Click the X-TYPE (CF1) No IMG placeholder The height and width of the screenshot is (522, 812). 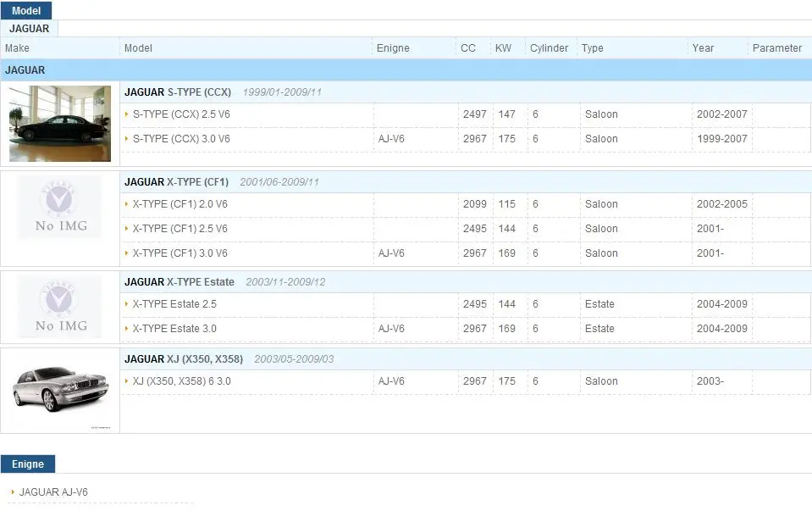click(60, 208)
